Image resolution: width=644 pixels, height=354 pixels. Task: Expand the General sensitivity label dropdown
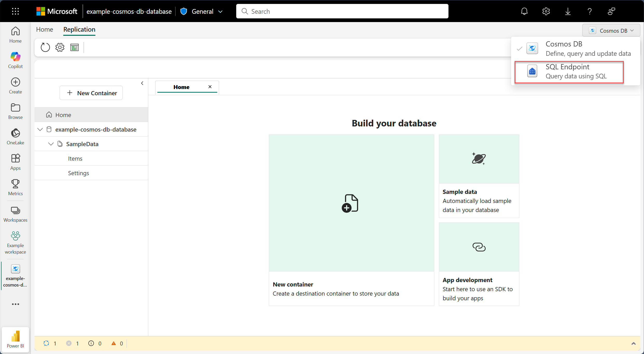[201, 11]
